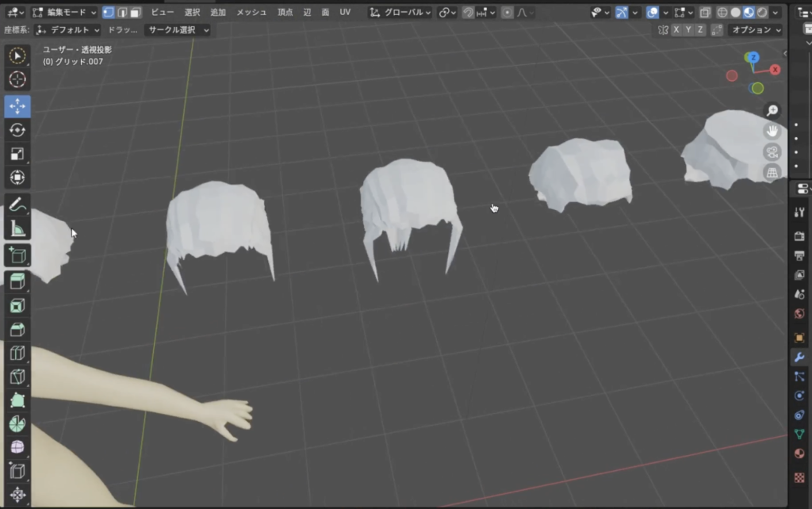
Task: Open the ビュー menu
Action: point(162,13)
